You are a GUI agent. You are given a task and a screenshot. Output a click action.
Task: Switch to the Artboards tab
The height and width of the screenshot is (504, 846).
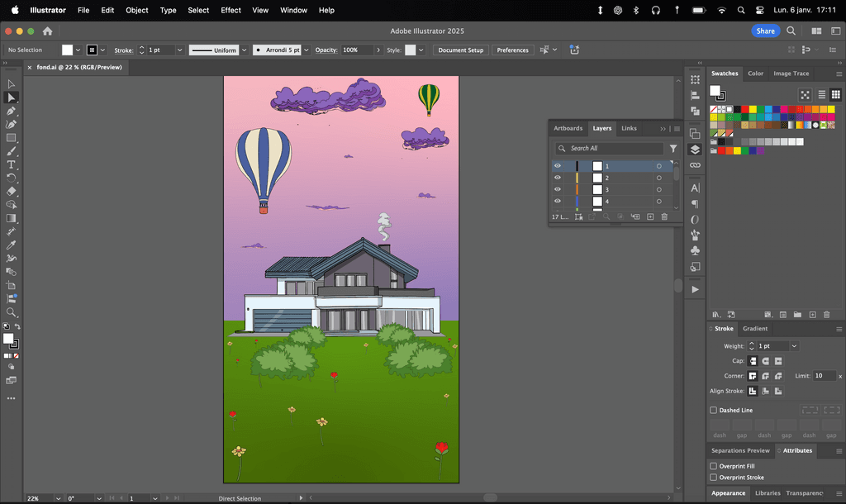[568, 128]
